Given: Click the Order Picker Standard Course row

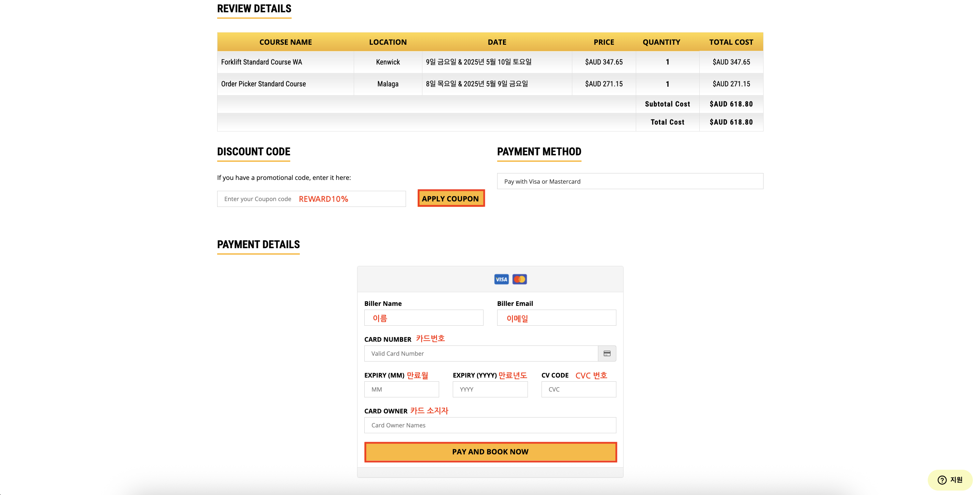Looking at the screenshot, I should tap(263, 84).
